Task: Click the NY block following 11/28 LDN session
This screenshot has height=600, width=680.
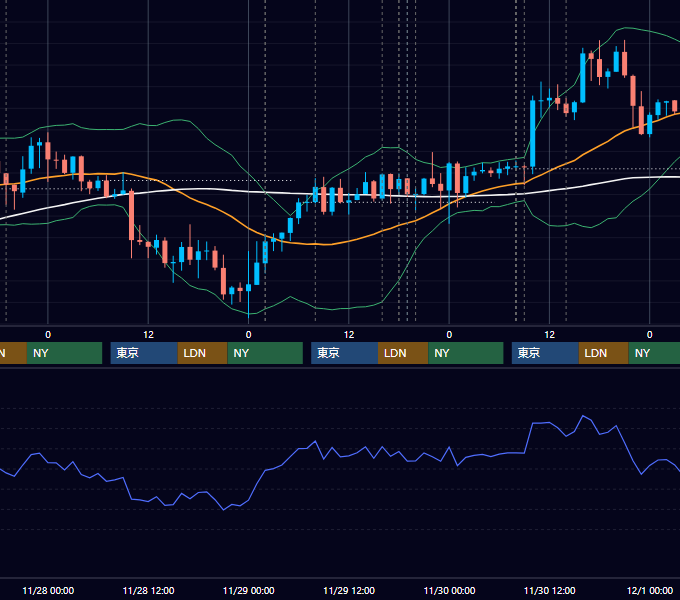Action: (265, 353)
